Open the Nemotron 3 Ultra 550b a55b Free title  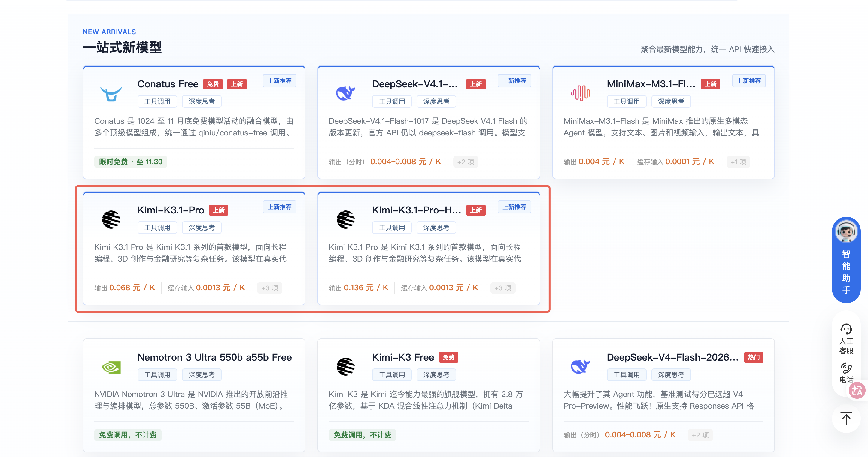(215, 357)
